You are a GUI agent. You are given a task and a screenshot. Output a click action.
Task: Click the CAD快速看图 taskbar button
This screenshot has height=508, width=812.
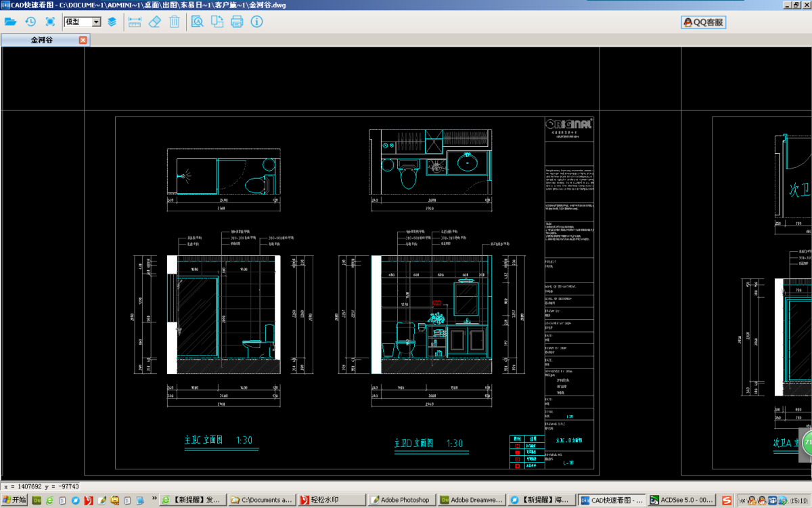(612, 500)
